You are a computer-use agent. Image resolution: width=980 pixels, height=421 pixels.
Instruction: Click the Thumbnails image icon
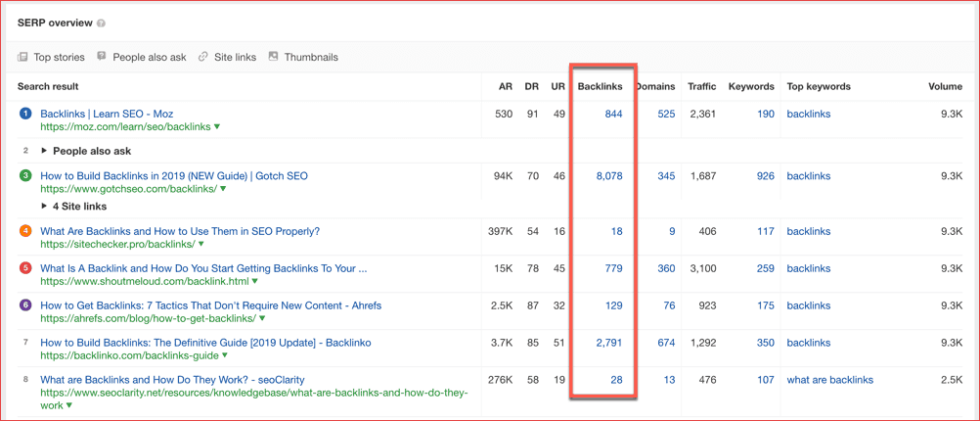click(274, 57)
